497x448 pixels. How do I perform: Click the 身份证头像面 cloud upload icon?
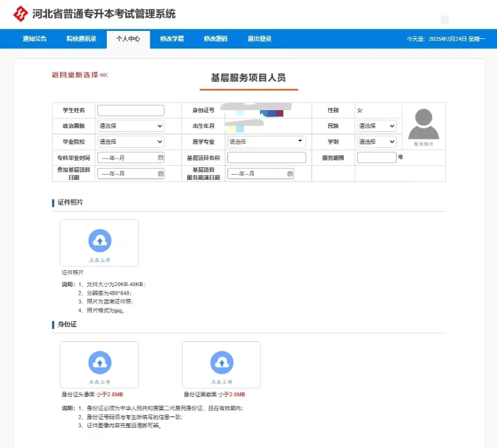(x=99, y=363)
